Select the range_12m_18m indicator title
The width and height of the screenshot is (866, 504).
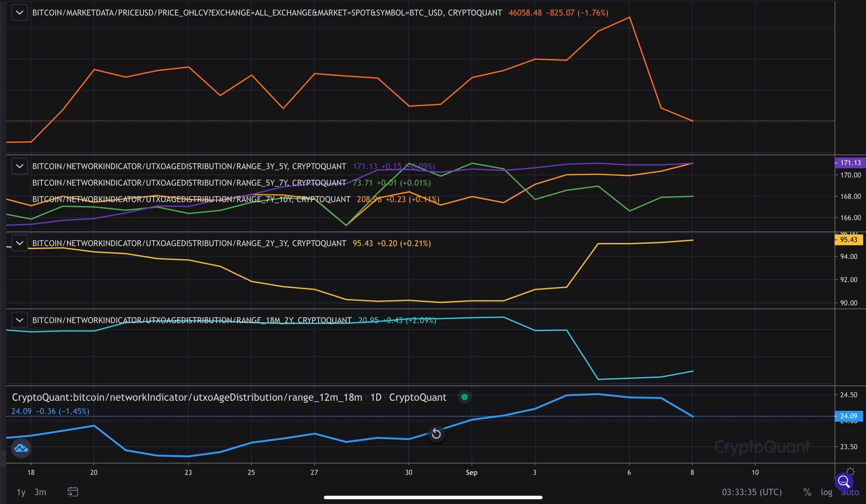coord(187,397)
